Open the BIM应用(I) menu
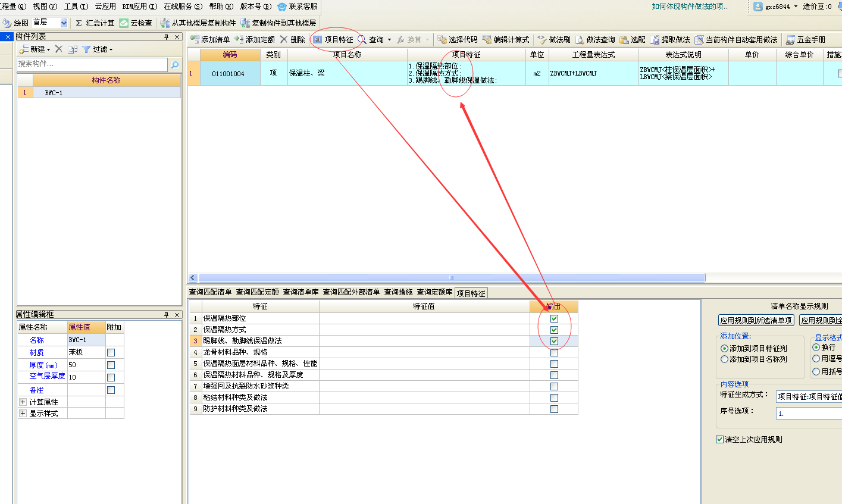Viewport: 842px width, 504px height. tap(140, 7)
